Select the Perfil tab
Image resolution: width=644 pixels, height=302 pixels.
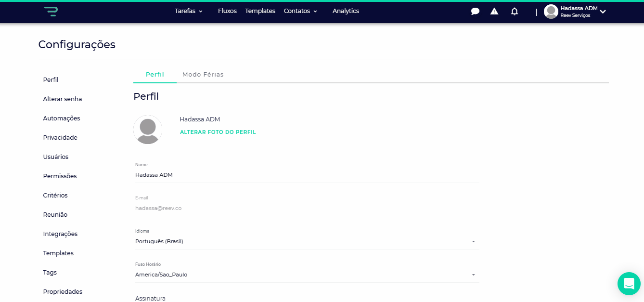click(155, 75)
